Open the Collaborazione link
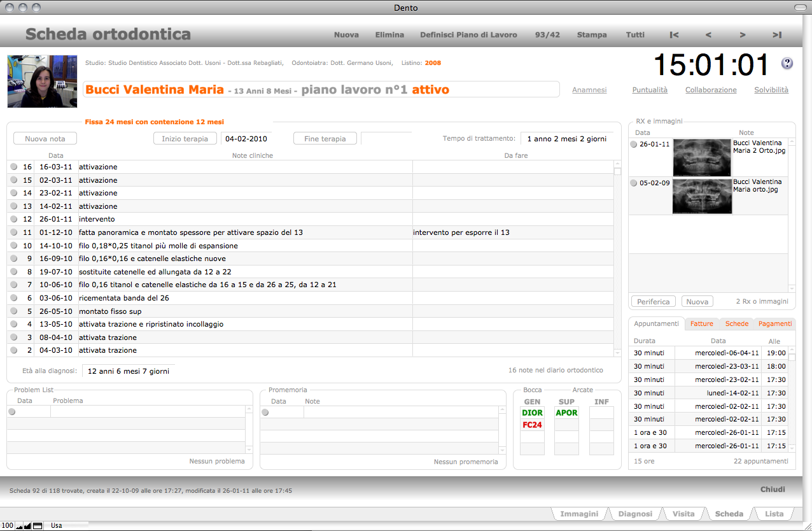 point(711,90)
